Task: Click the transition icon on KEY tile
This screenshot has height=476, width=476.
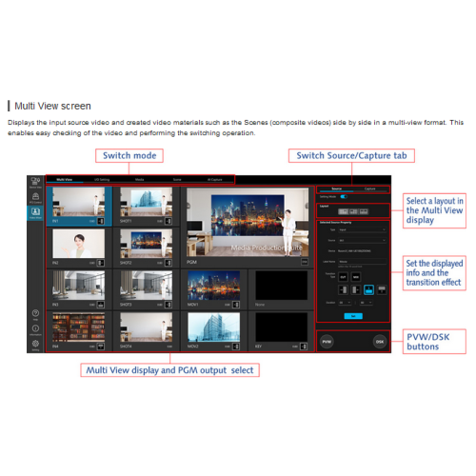Action: 304,347
